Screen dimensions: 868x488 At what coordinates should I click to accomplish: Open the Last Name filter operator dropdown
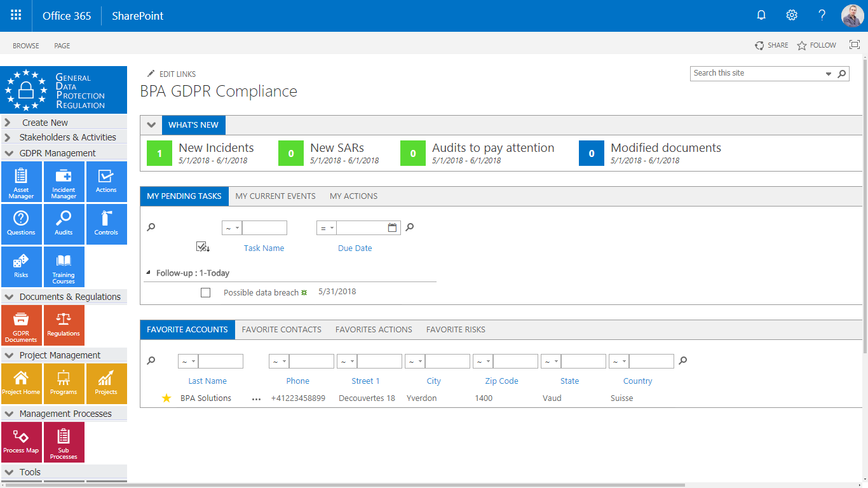point(188,362)
